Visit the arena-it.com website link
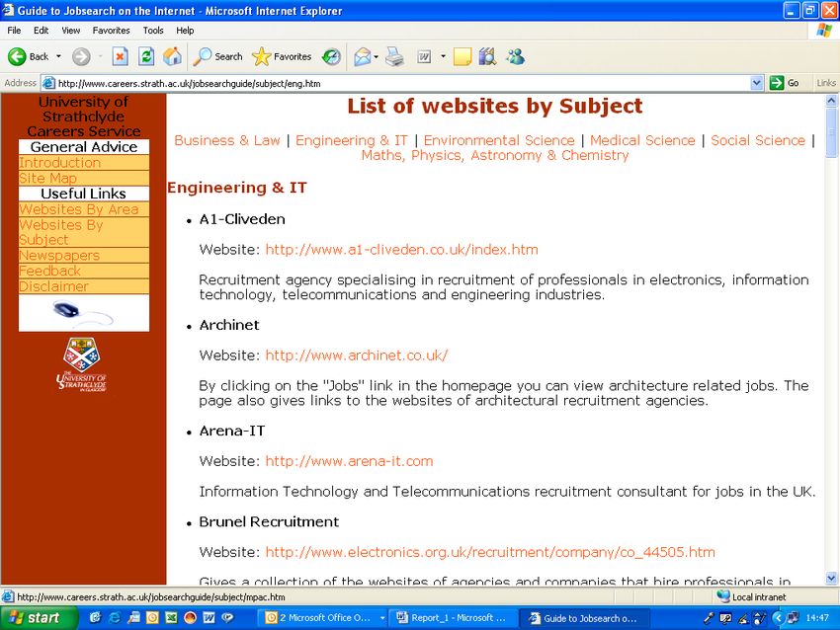 pyautogui.click(x=349, y=461)
